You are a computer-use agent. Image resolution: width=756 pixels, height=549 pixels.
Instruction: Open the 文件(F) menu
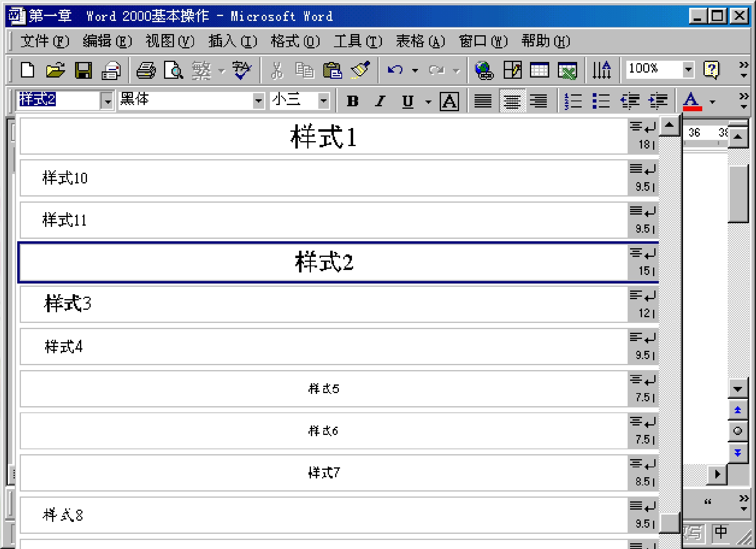45,41
